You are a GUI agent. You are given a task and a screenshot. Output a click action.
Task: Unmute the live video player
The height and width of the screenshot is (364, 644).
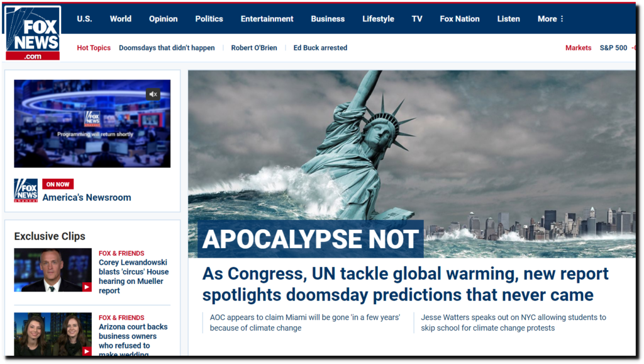(x=153, y=94)
